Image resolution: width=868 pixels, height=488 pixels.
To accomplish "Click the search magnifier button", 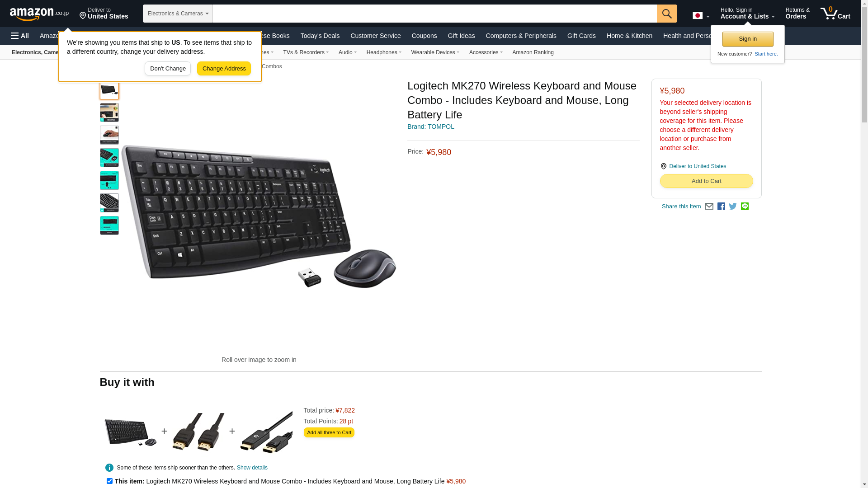I will pyautogui.click(x=667, y=14).
